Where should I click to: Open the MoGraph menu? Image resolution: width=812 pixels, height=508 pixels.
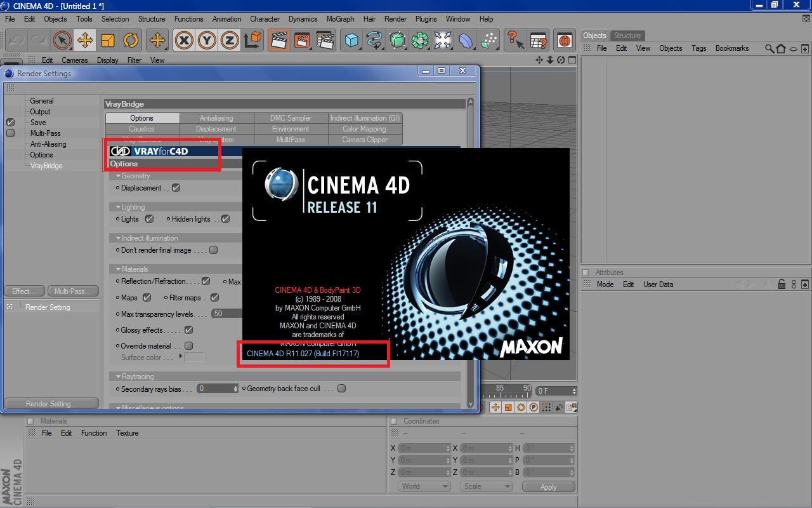coord(340,19)
